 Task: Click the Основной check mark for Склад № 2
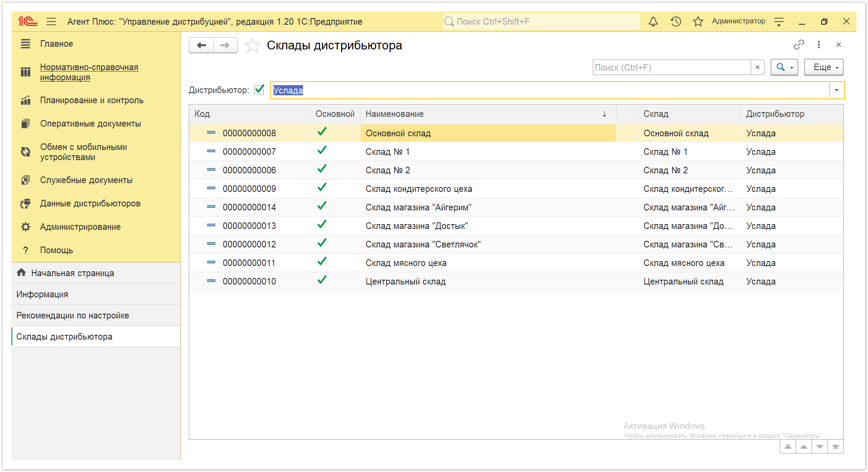point(322,169)
